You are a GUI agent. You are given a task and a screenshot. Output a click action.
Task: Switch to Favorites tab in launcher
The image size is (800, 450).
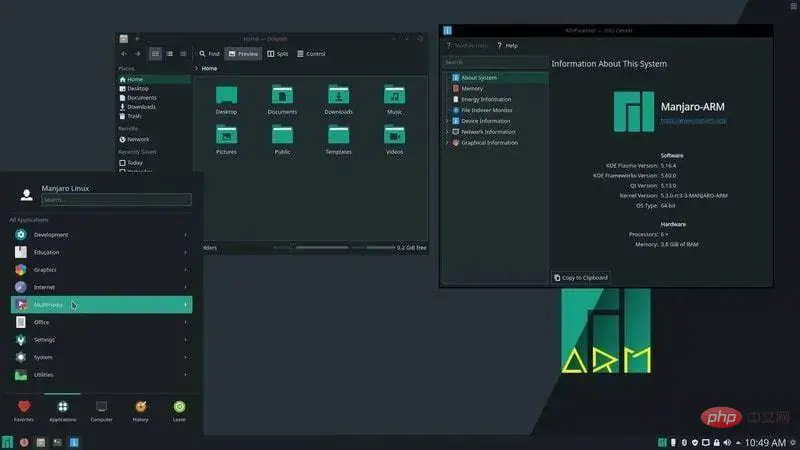coord(23,411)
